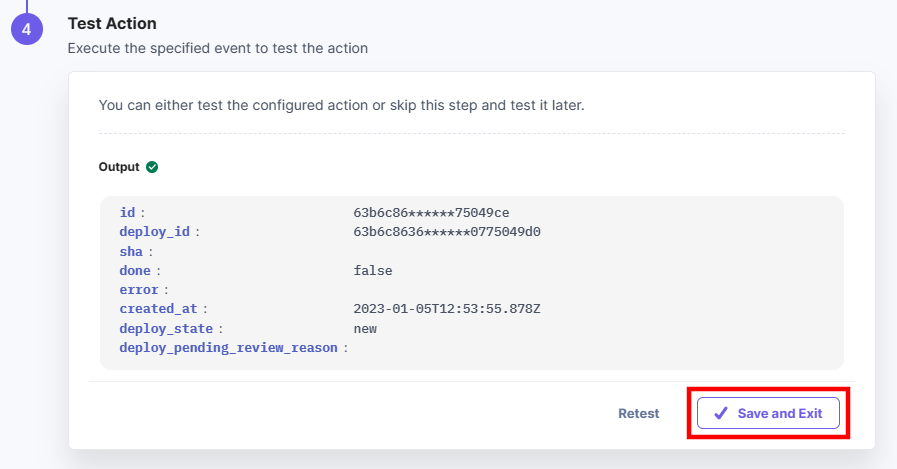Image resolution: width=897 pixels, height=469 pixels.
Task: Click the Save and Exit button
Action: pos(768,413)
